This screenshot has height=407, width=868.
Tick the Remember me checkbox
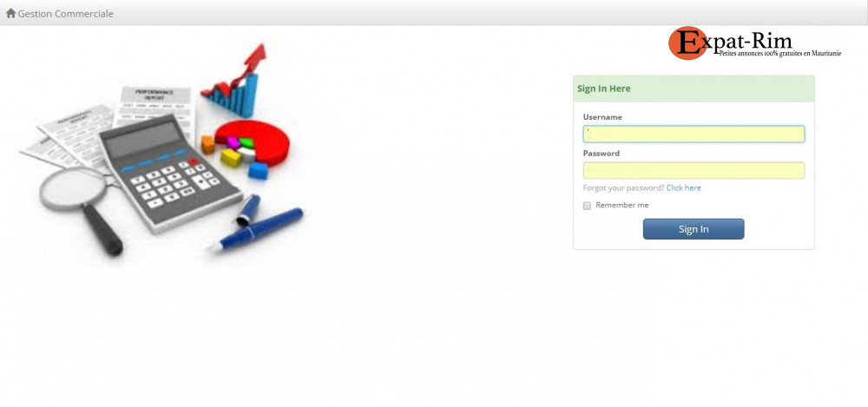[x=588, y=206]
